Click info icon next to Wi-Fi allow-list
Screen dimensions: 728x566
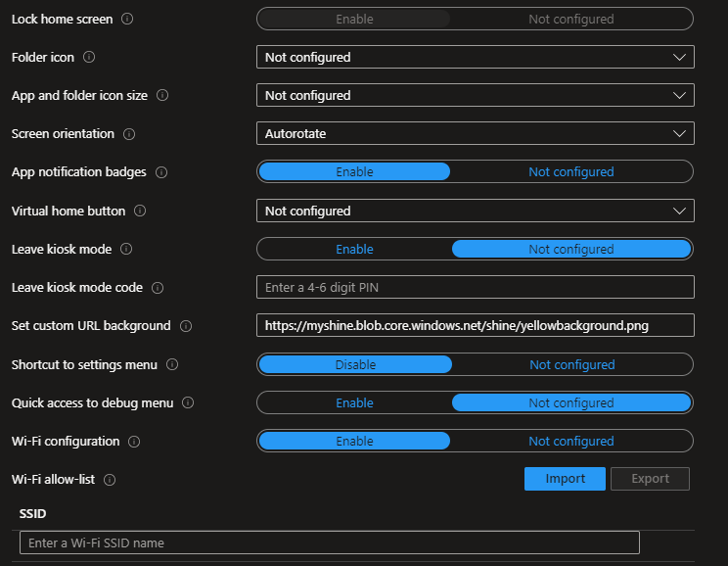110,480
